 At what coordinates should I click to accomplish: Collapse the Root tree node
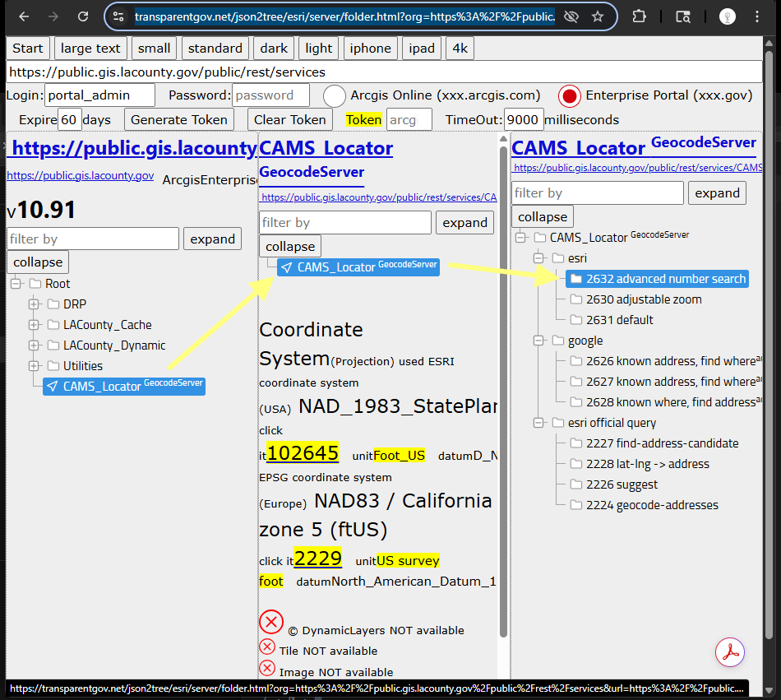[16, 284]
